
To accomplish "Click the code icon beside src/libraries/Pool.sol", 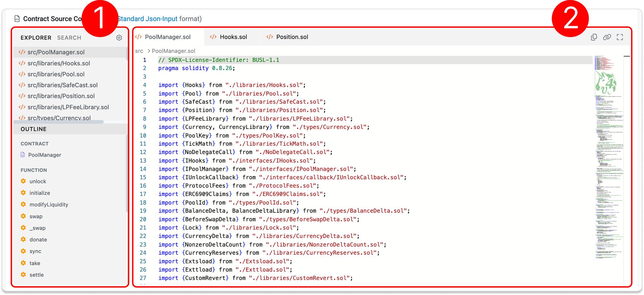I will [x=22, y=74].
